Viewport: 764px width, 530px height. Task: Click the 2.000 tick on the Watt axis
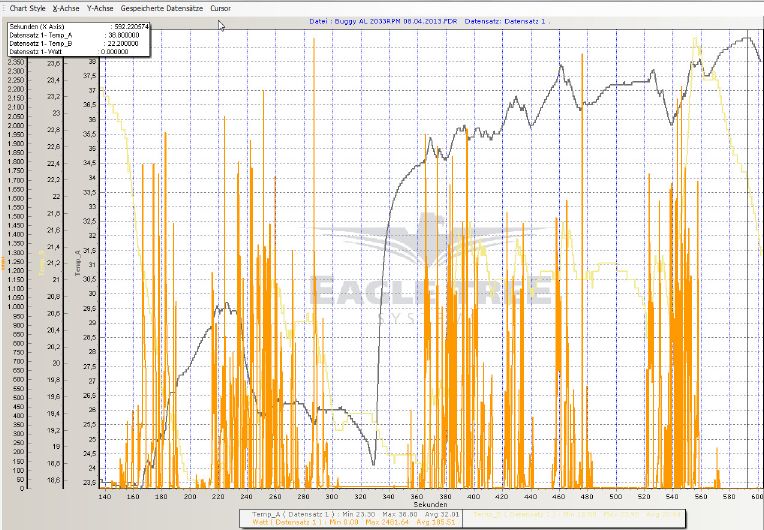16,125
